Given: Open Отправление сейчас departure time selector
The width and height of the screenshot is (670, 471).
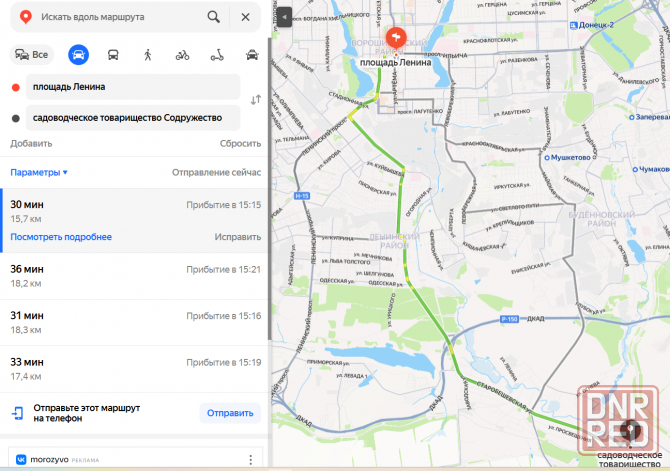Looking at the screenshot, I should pyautogui.click(x=216, y=172).
